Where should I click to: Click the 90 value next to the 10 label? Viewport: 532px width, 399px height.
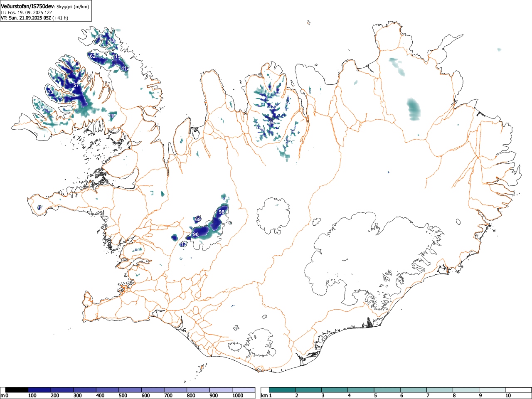(x=100, y=37)
